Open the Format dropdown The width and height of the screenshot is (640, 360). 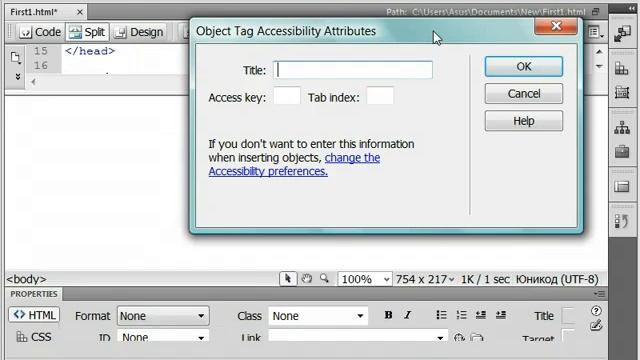(163, 316)
